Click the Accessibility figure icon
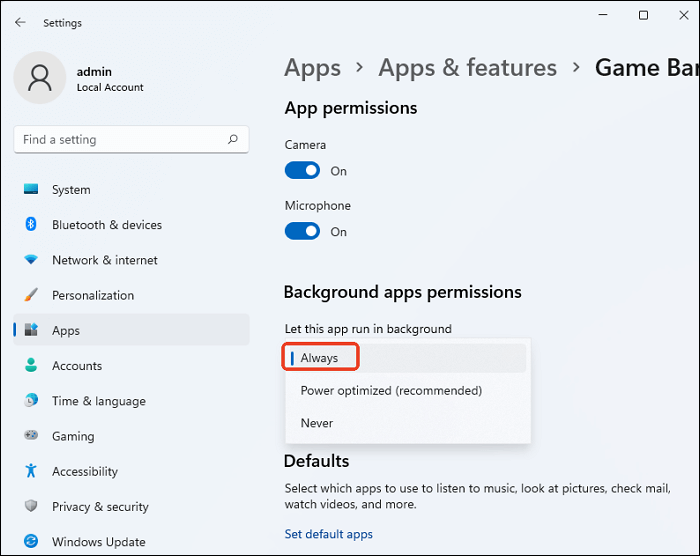The width and height of the screenshot is (700, 556). click(31, 471)
